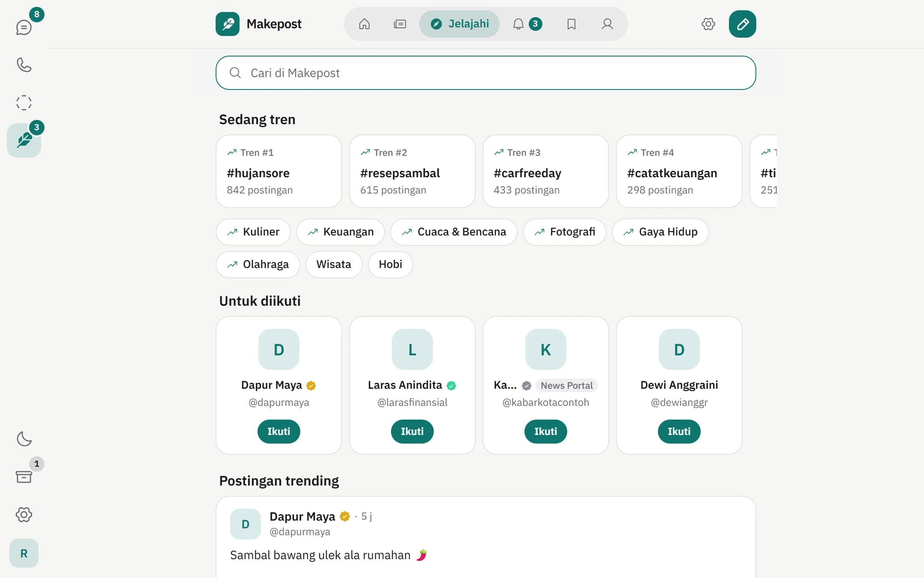Open sidebar settings gear icon
The image size is (924, 578).
[x=24, y=514]
